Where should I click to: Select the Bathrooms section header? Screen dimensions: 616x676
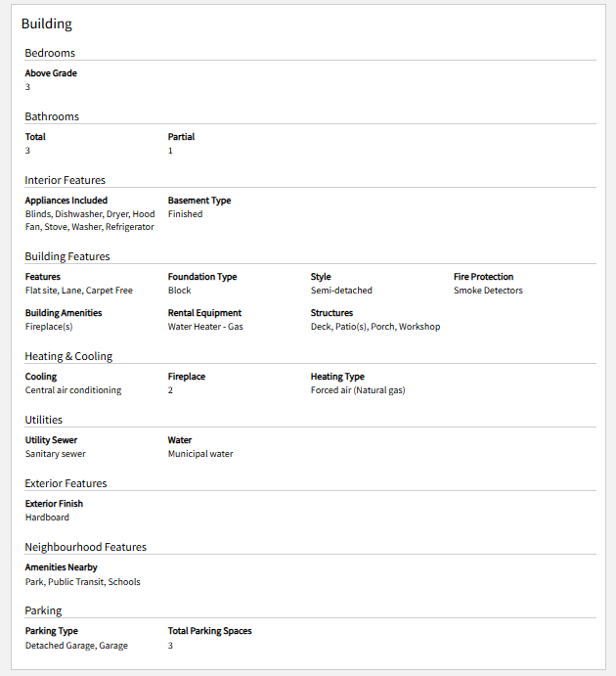(52, 116)
